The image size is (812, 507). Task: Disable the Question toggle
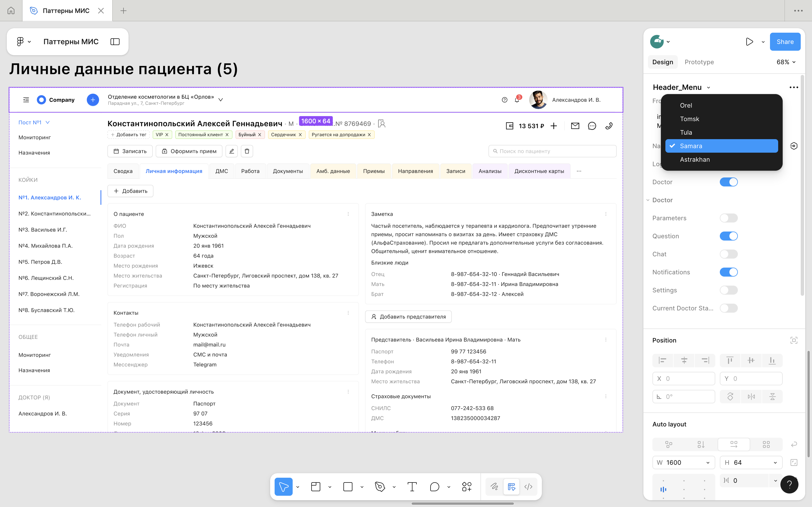click(x=729, y=236)
